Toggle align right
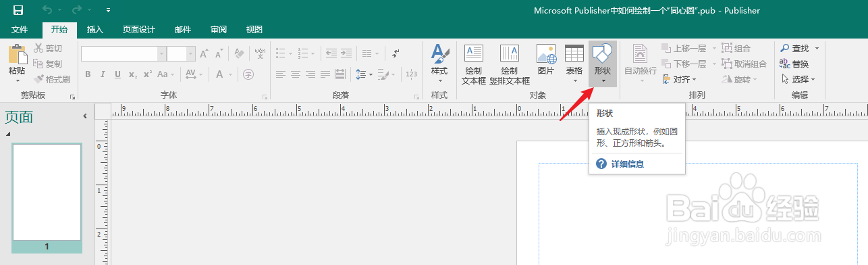The height and width of the screenshot is (265, 868). point(310,74)
